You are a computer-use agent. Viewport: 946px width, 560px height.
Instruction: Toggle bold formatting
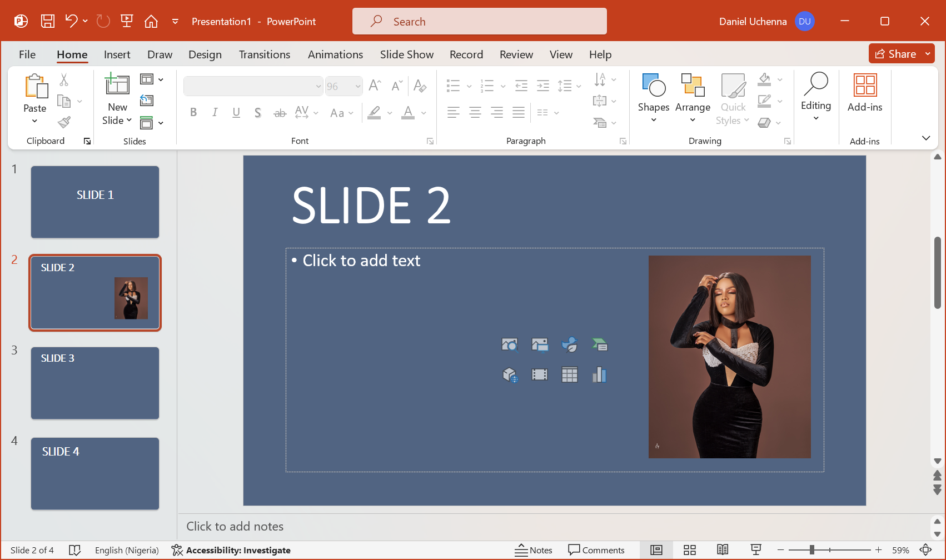click(193, 112)
